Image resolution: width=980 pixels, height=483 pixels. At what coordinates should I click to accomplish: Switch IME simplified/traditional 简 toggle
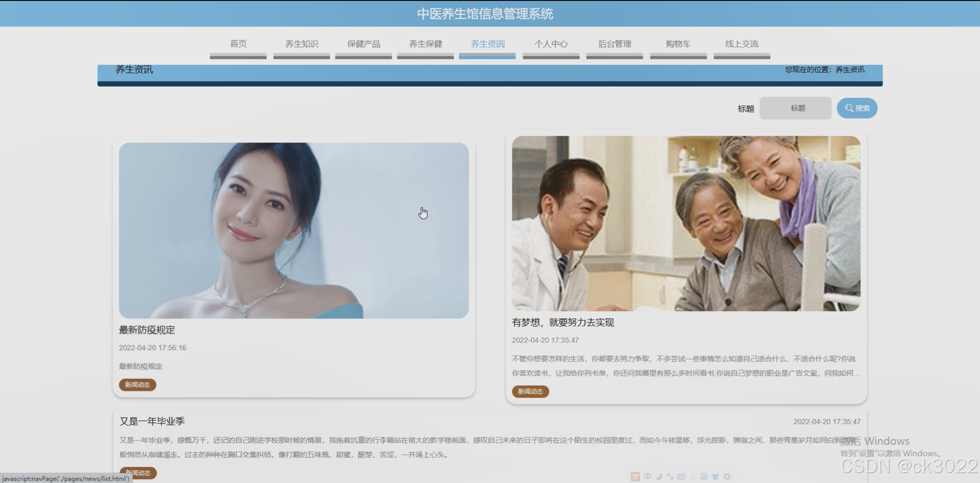click(x=704, y=476)
